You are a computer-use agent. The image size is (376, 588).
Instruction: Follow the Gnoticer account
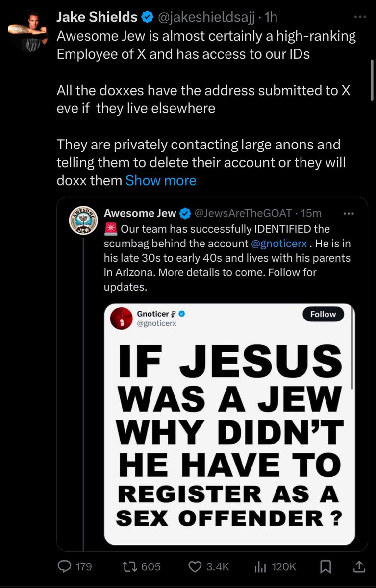323,314
